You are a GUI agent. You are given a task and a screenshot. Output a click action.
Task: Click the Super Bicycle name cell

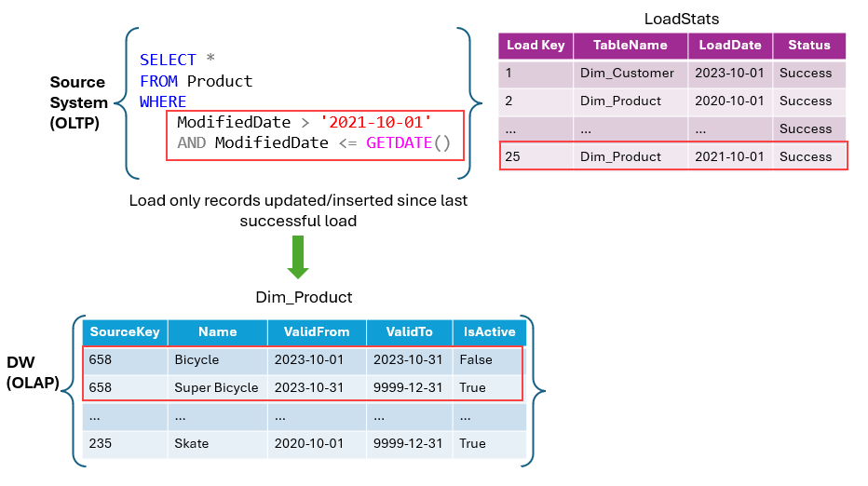click(x=217, y=388)
